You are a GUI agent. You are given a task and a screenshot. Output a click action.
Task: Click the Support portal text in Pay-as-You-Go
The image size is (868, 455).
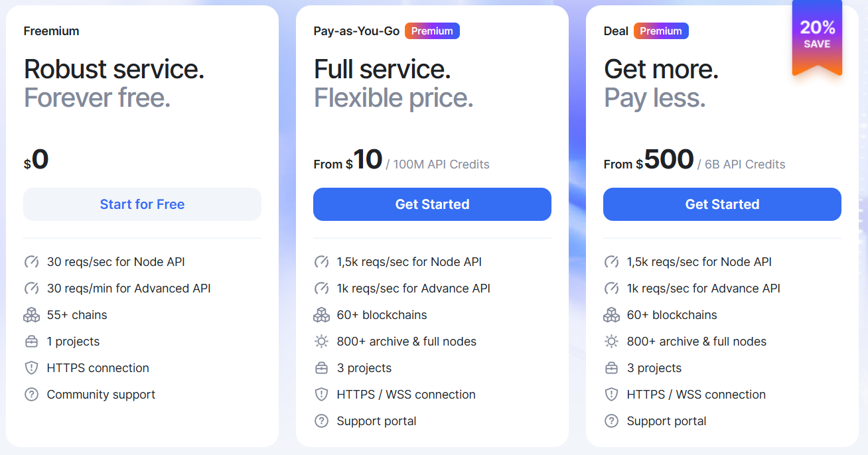click(x=376, y=421)
